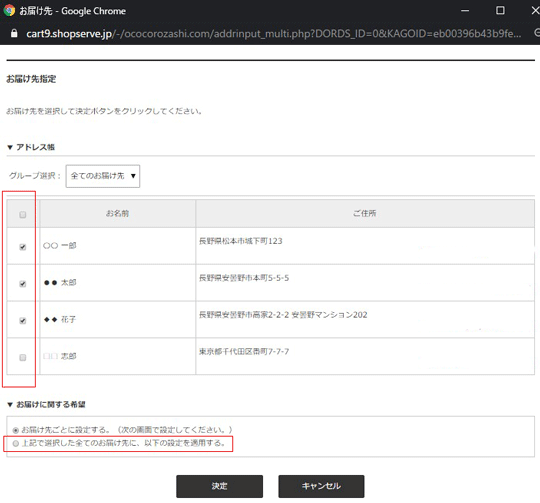Click the 決定 button

point(219,486)
